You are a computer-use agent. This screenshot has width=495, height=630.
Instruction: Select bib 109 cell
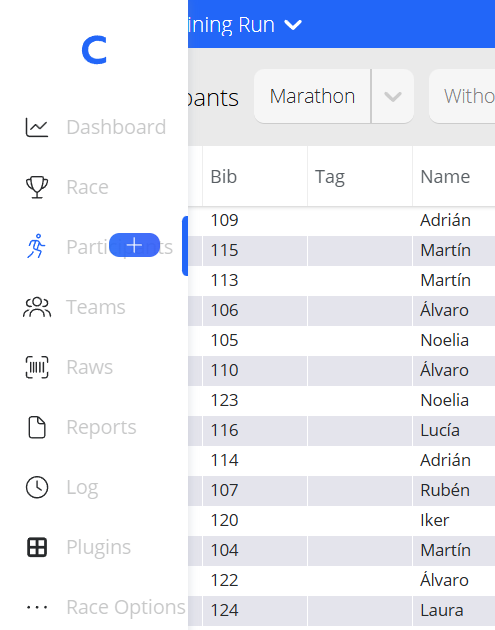tap(255, 221)
